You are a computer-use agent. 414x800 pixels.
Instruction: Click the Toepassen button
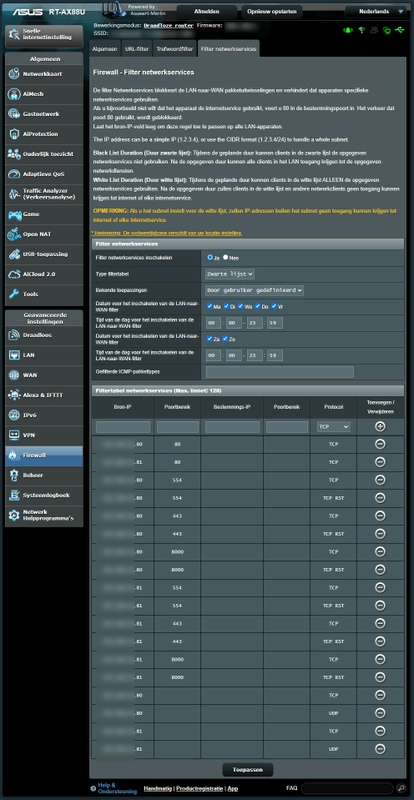248,769
